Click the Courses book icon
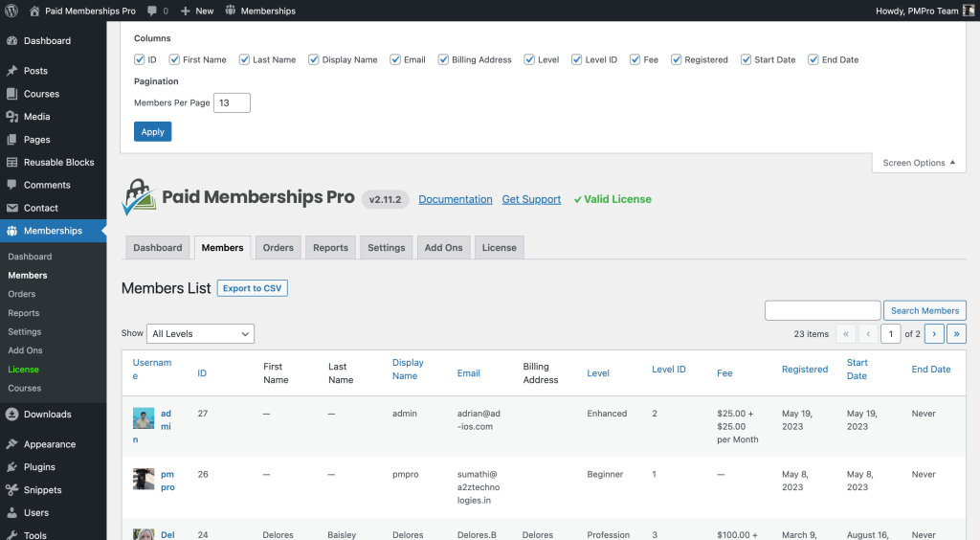 coord(11,94)
